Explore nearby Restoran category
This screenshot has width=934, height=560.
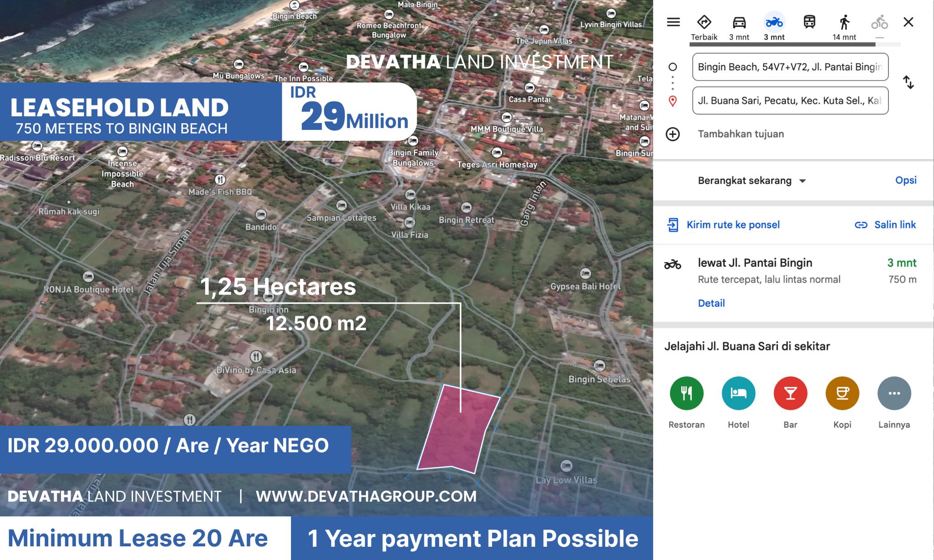(x=686, y=393)
